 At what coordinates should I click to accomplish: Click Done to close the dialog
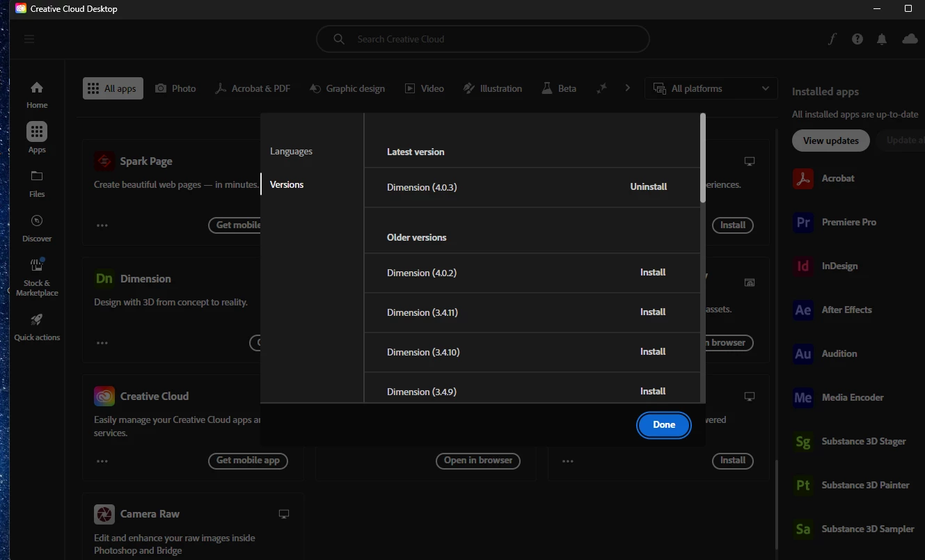[664, 424]
